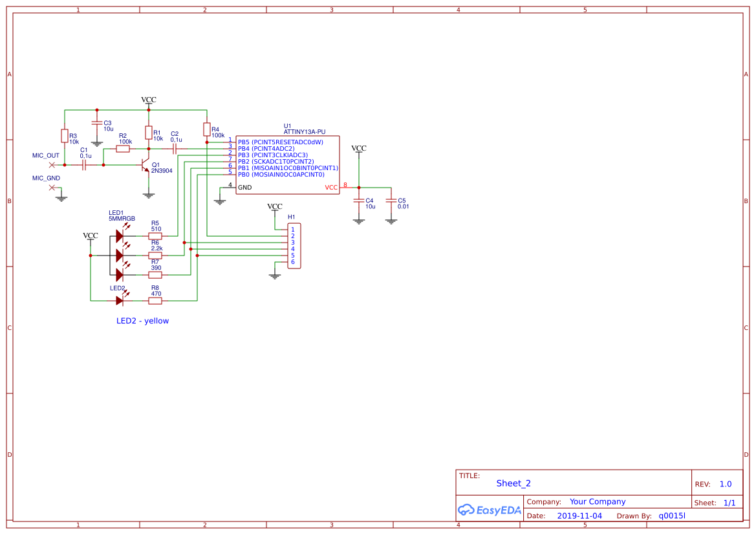The width and height of the screenshot is (756, 535).
Task: Select resistor R3 10k symbol
Action: pyautogui.click(x=65, y=136)
